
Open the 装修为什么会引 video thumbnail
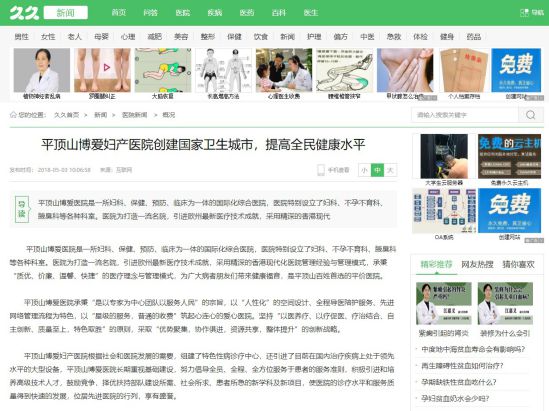click(x=505, y=304)
